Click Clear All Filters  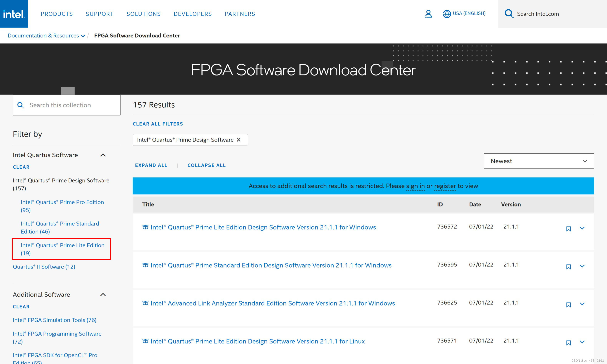tap(158, 124)
